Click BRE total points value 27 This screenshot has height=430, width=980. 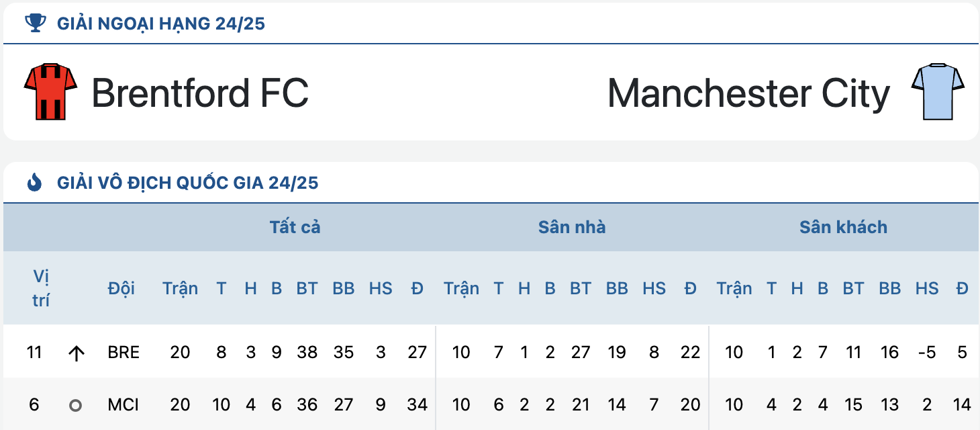(x=418, y=352)
